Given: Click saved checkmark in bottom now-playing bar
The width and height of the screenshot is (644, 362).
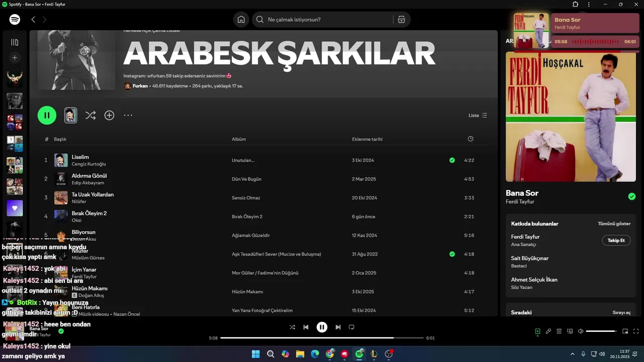Looking at the screenshot, I should (x=61, y=331).
